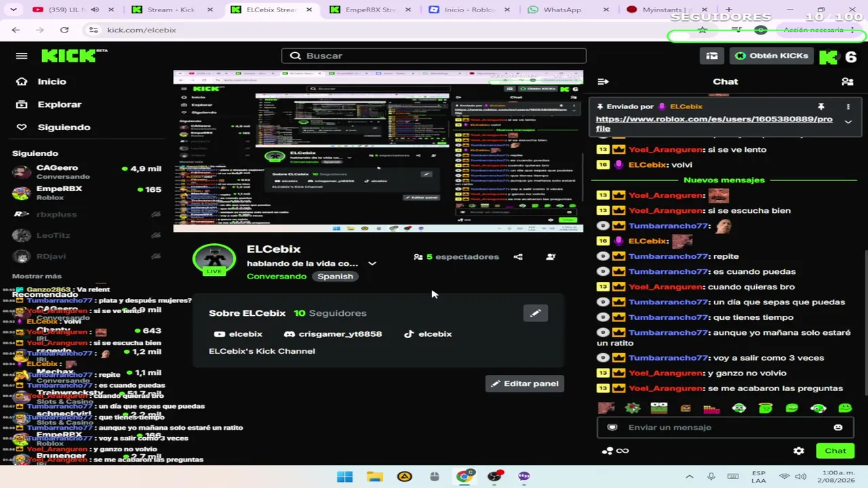The height and width of the screenshot is (488, 868).
Task: Expand the stream title dropdown
Action: coord(372,264)
